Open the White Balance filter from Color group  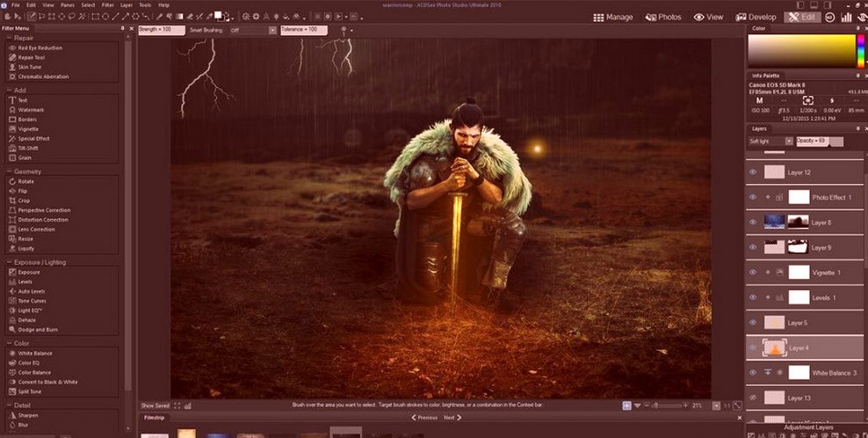coord(31,354)
